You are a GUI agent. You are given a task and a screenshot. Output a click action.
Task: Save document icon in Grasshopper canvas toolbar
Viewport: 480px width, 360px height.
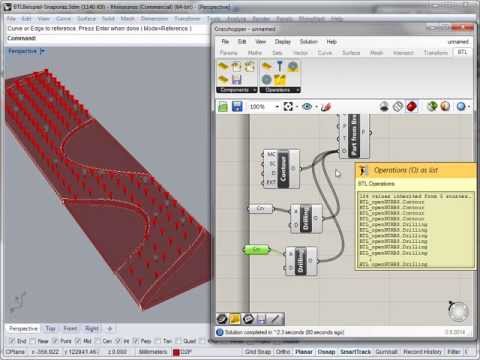pos(237,107)
